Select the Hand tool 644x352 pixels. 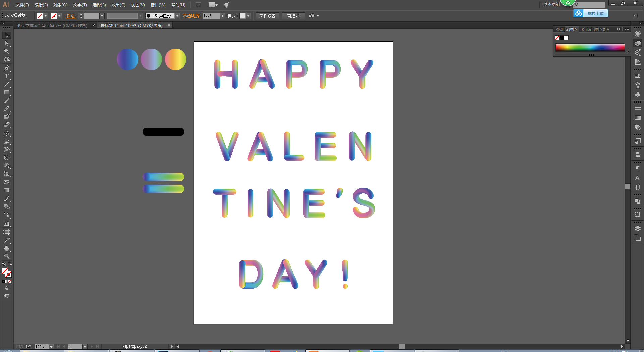7,248
